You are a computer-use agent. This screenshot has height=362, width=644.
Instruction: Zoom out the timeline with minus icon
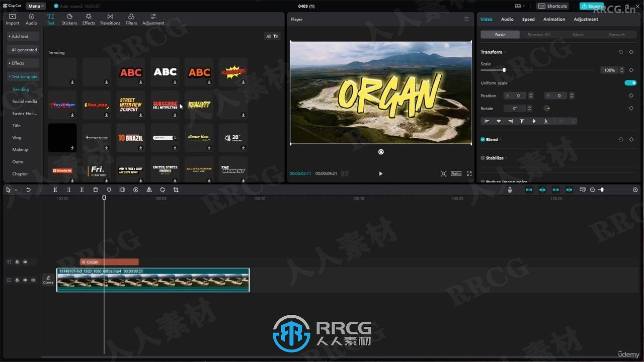pos(592,190)
